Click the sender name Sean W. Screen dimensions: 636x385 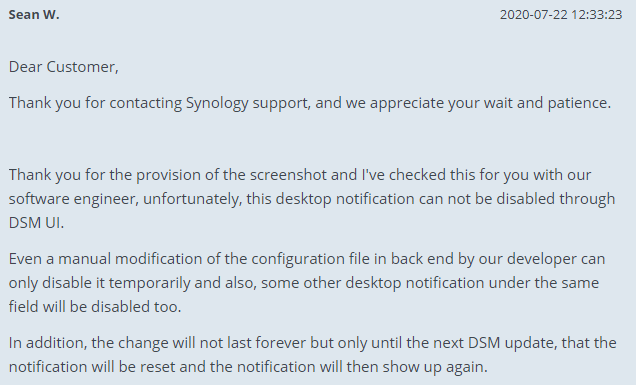34,15
